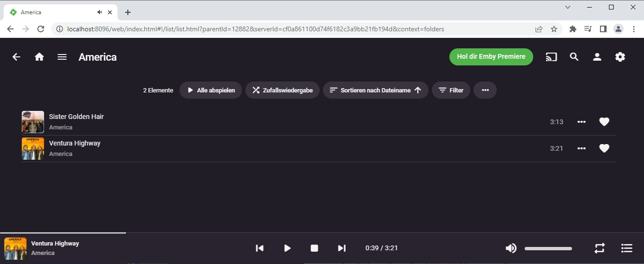Screen dimensions: 644x264
Task: Open the tab search chevron
Action: coord(568,7)
